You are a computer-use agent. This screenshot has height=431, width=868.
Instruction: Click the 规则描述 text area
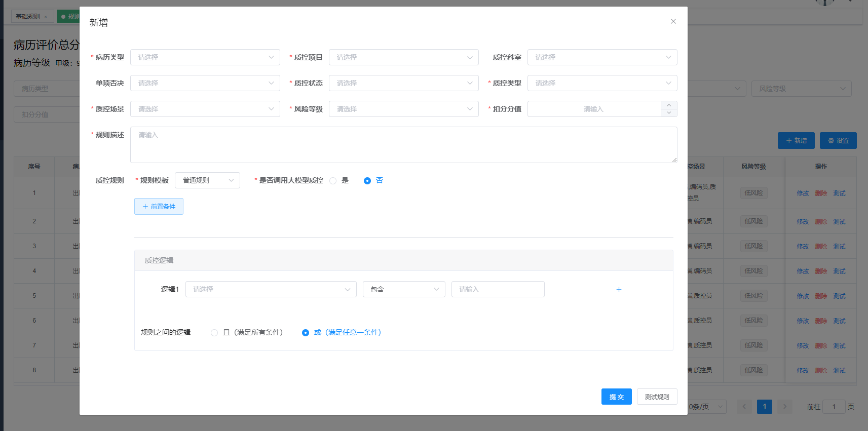click(404, 145)
